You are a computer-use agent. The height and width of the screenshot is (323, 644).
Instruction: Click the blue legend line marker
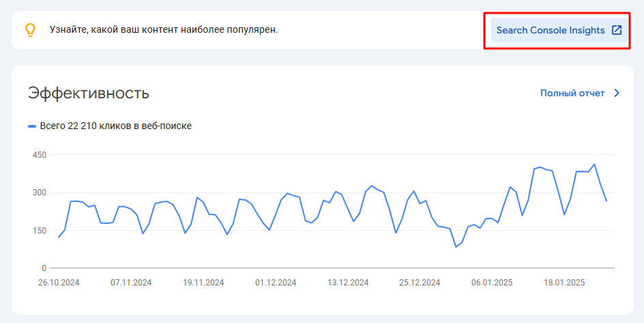(31, 126)
